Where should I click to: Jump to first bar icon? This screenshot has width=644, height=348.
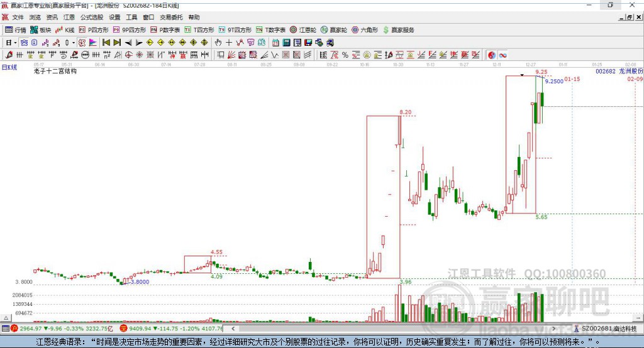(106, 43)
